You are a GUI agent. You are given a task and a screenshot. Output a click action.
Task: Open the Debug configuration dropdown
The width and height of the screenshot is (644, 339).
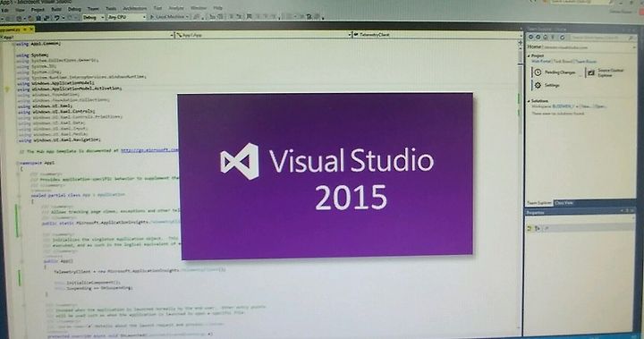93,18
